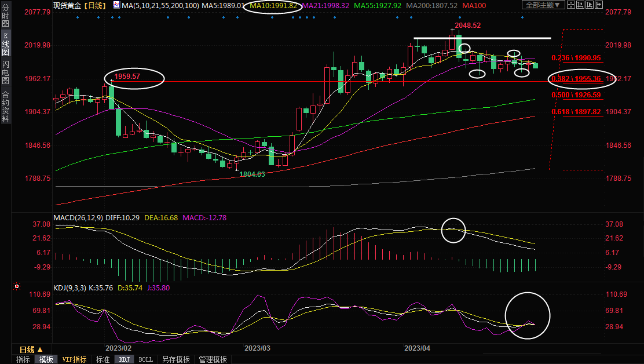Viewport: 644px width, 364px height.
Task: Click the 0.382 Fibonacci level label 1955.36
Action: coord(576,78)
